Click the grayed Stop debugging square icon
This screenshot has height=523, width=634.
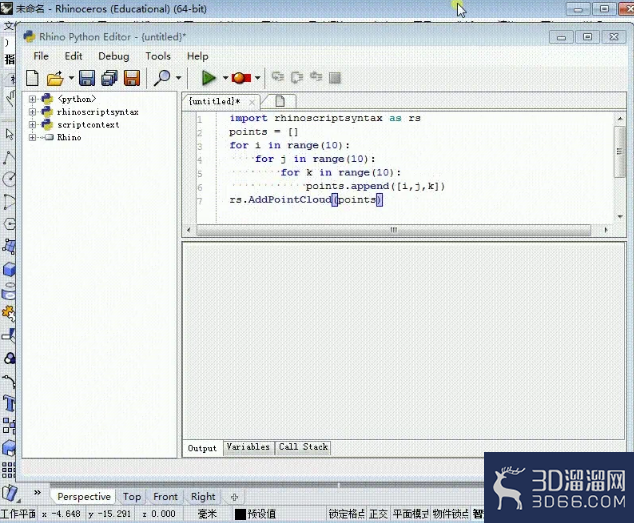click(335, 77)
